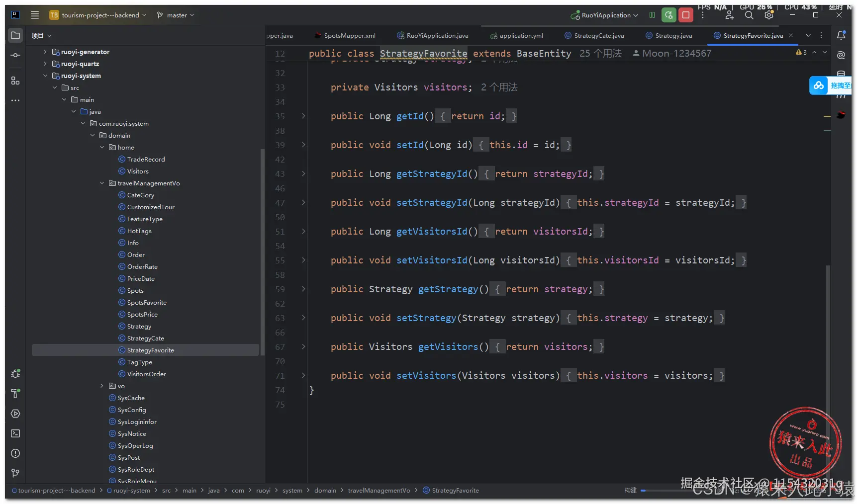Open more run actions menu
The image size is (857, 504).
tap(703, 15)
